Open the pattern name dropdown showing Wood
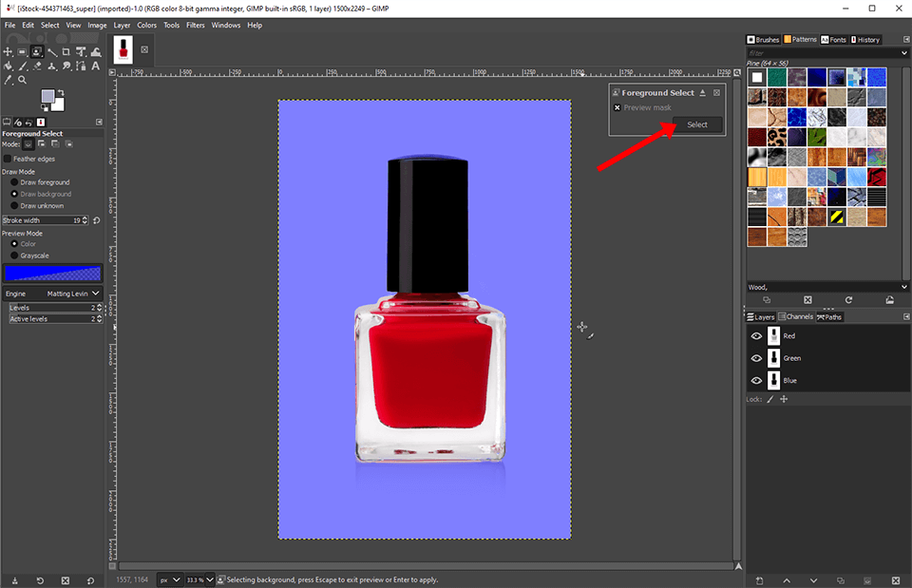 coord(903,287)
